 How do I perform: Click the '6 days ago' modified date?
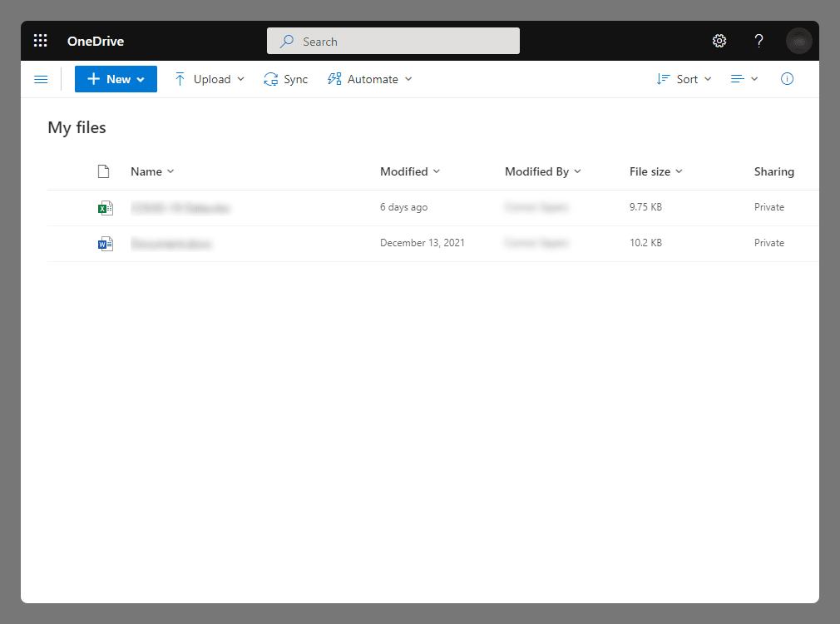point(403,207)
